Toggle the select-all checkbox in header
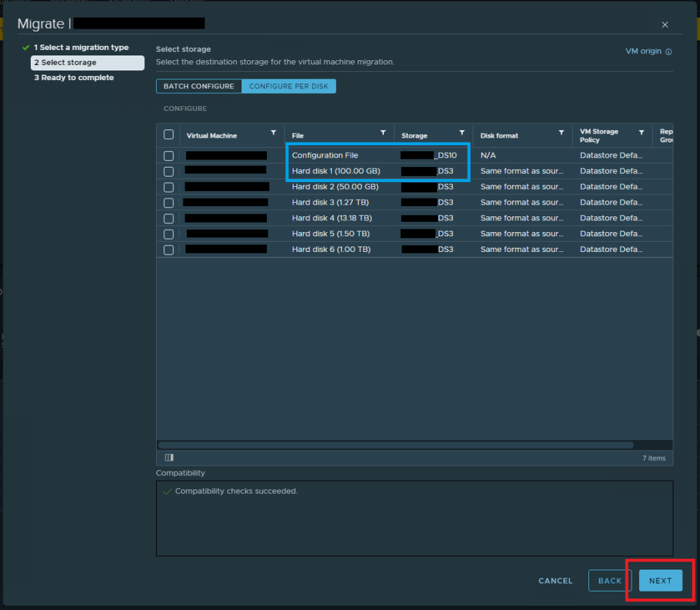Image resolution: width=700 pixels, height=610 pixels. tap(169, 135)
